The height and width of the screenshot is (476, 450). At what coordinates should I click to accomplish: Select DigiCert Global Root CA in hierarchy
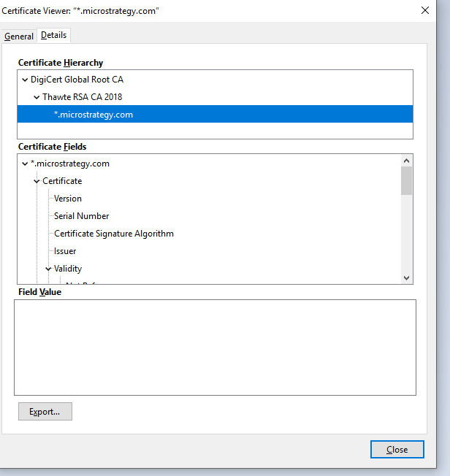click(x=77, y=80)
